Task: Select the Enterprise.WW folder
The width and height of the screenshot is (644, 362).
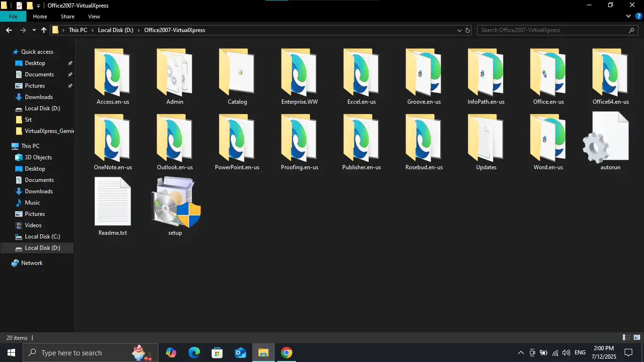Action: [299, 77]
